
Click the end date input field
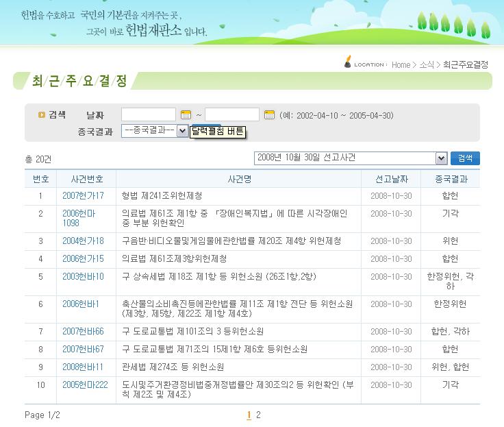pyautogui.click(x=232, y=114)
